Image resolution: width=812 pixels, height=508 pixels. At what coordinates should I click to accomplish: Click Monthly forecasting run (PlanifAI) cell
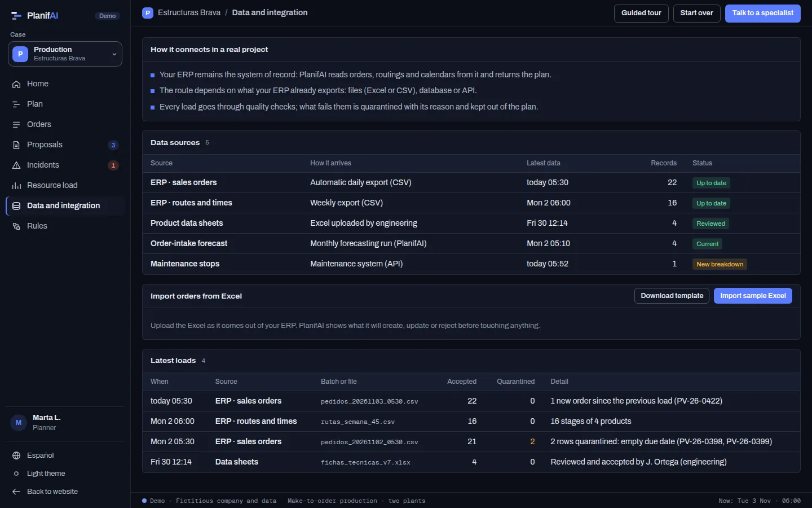coord(368,243)
